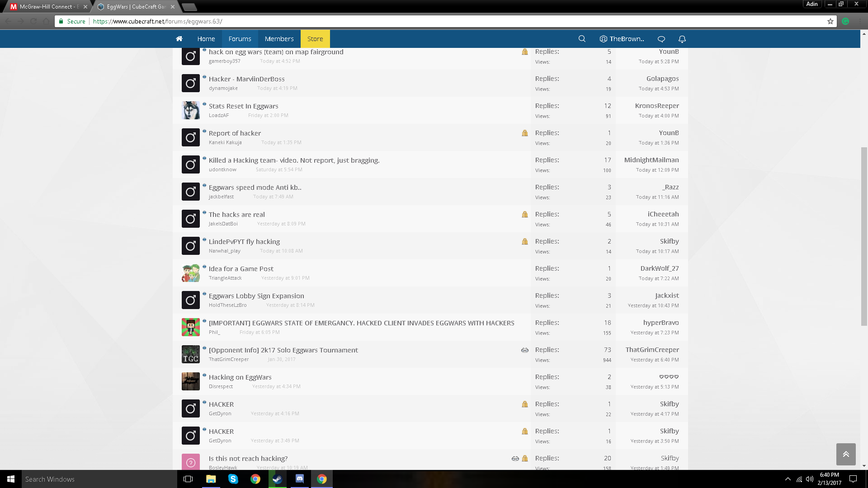
Task: Click ThatGrimCreeper's TGC avatar
Action: [x=191, y=354]
